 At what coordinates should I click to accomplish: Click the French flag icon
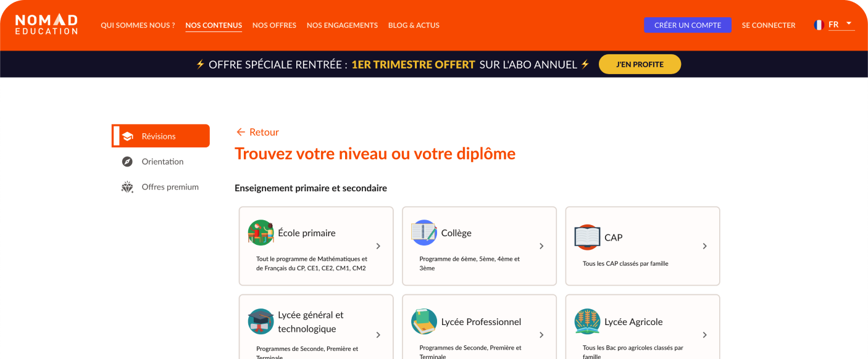(819, 25)
